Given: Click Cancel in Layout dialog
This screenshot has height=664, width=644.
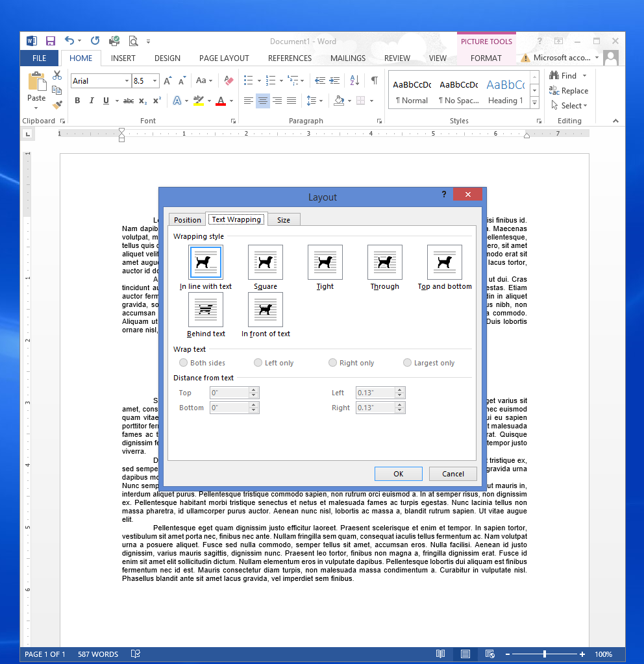Looking at the screenshot, I should [x=453, y=474].
